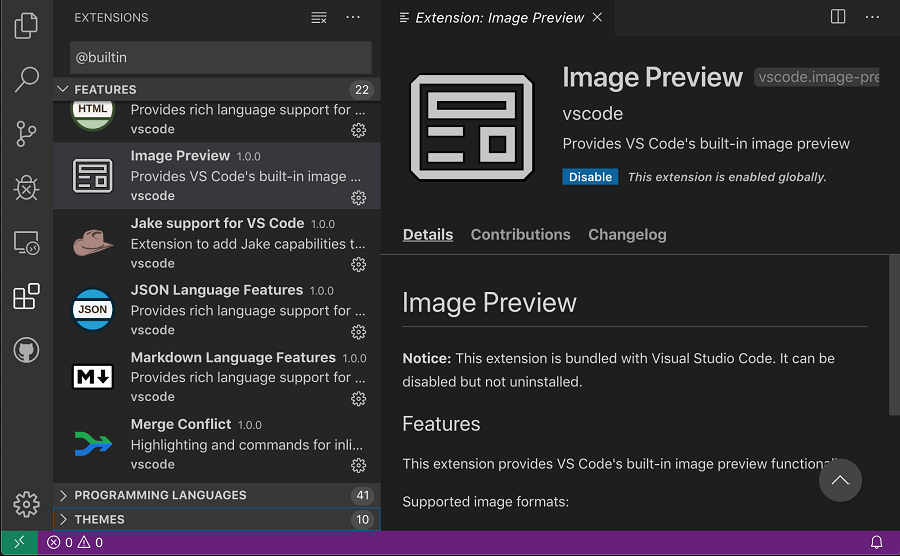
Task: Click the scroll-to-top arrow button
Action: tap(840, 481)
